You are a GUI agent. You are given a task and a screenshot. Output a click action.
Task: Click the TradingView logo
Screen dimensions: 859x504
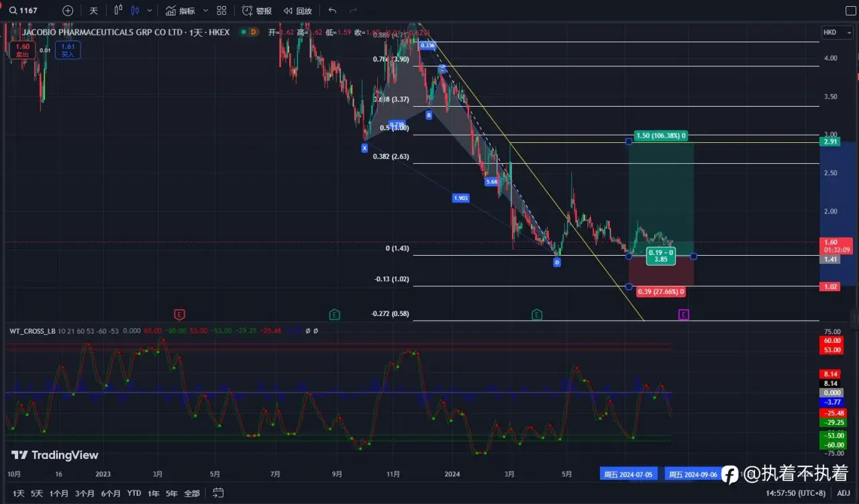(x=55, y=455)
